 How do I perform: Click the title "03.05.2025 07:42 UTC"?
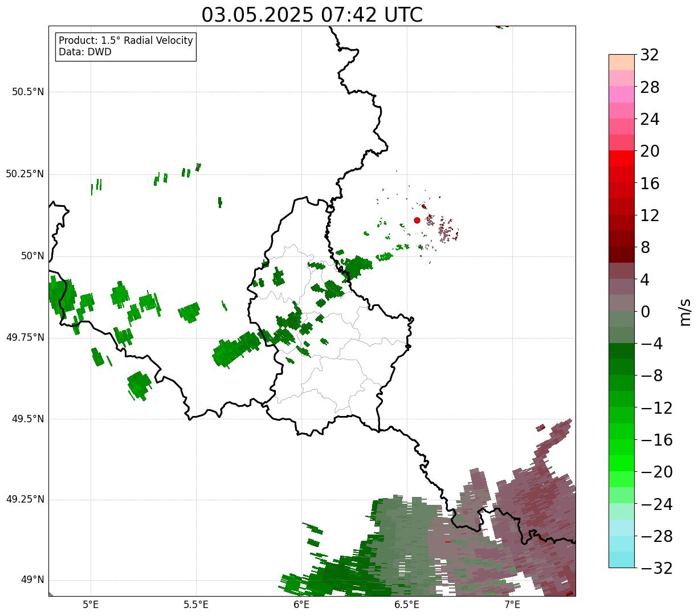[x=312, y=15]
